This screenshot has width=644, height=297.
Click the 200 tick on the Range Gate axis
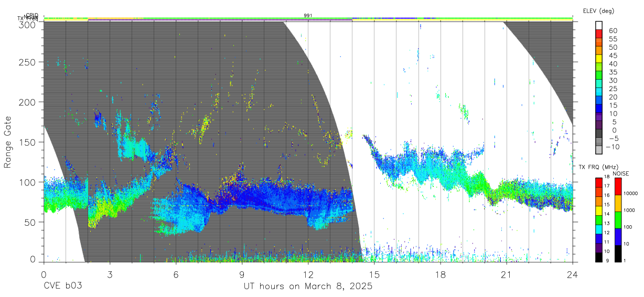(27, 102)
